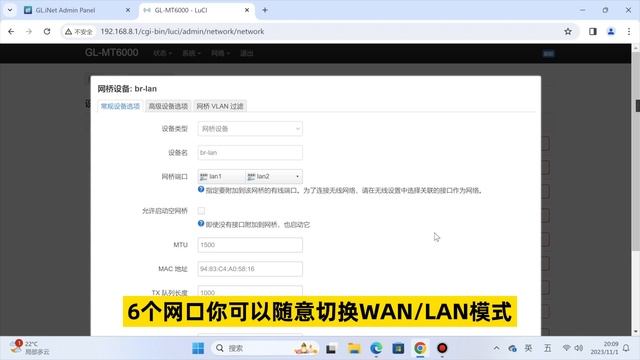Select the 网桥 VLAN 过滤 tab
This screenshot has width=640, height=360.
(x=220, y=106)
